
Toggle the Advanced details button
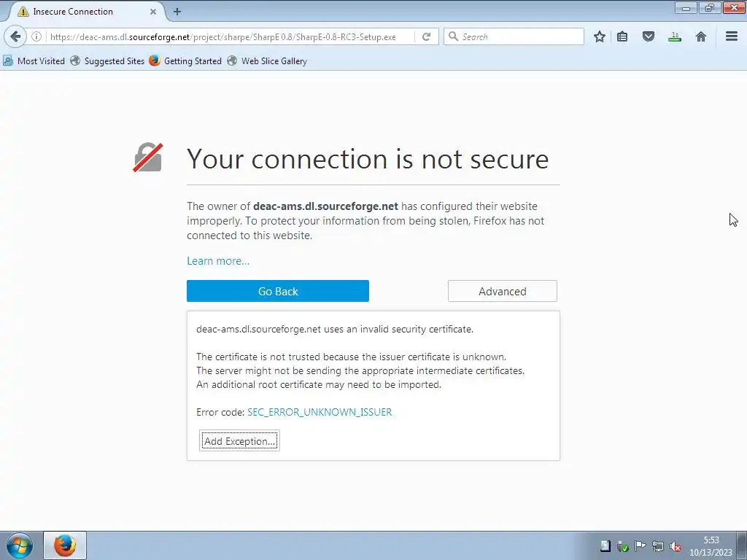tap(502, 291)
